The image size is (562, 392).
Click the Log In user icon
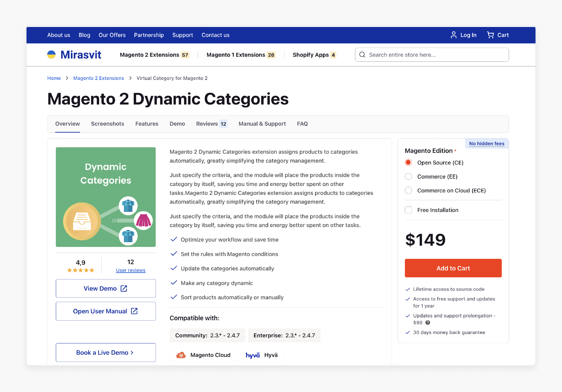(454, 35)
